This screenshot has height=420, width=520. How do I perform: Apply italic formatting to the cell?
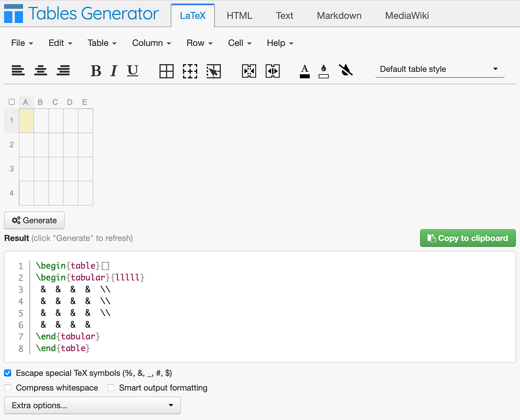click(x=113, y=71)
